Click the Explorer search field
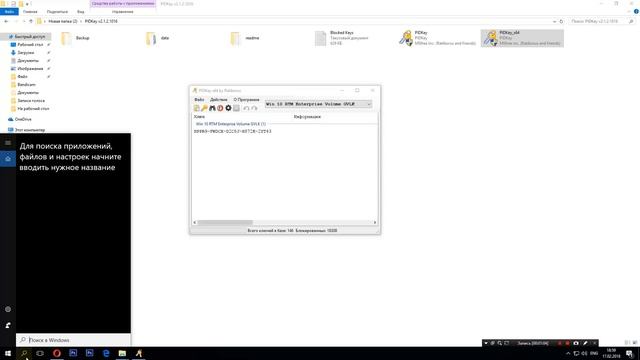 point(601,21)
